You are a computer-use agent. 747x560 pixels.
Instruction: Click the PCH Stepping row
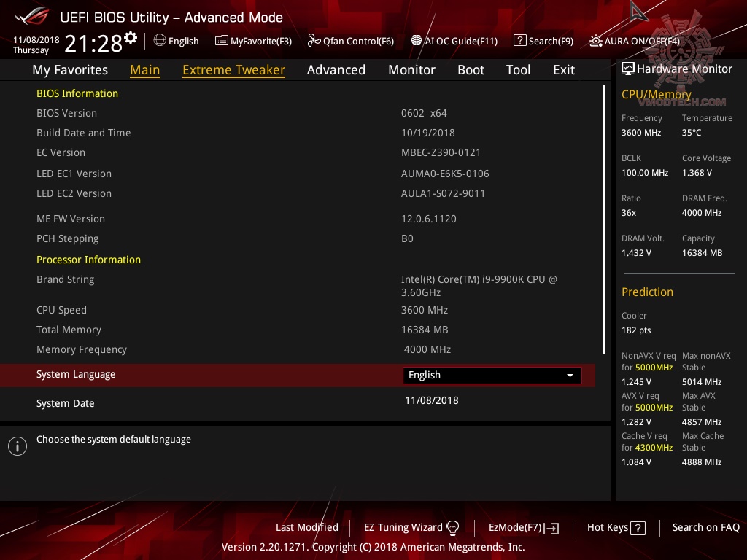pyautogui.click(x=298, y=238)
